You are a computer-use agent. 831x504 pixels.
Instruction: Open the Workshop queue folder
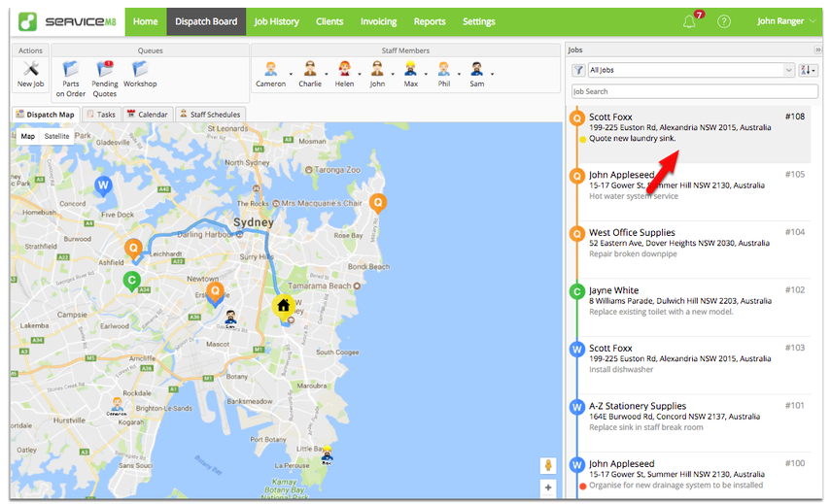tap(140, 69)
